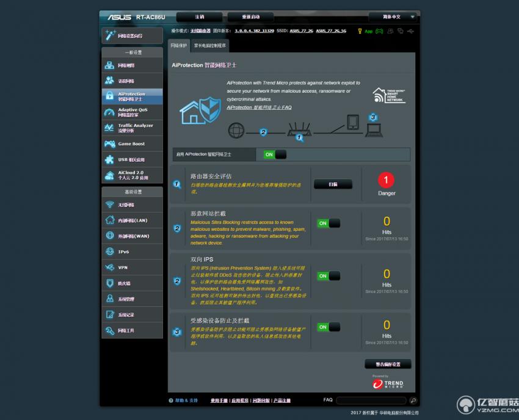Click the SSID ASUS_77_2G link
Screen dimensions: 519x420
coord(301,31)
